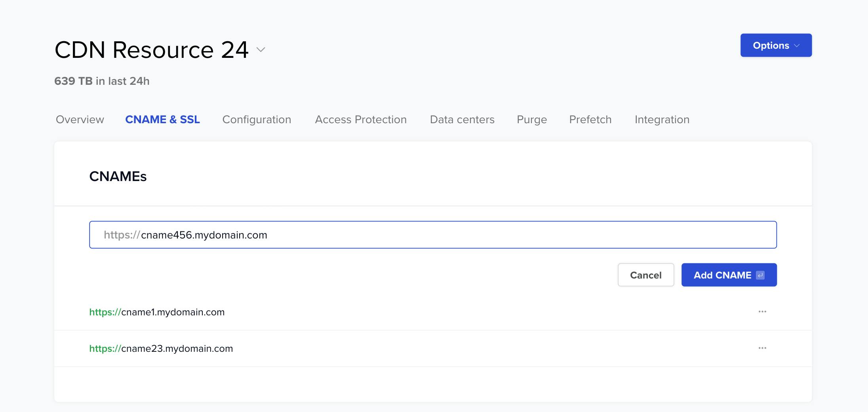The width and height of the screenshot is (868, 412).
Task: Open options menu for cname23.mydomain.com
Action: coord(762,348)
